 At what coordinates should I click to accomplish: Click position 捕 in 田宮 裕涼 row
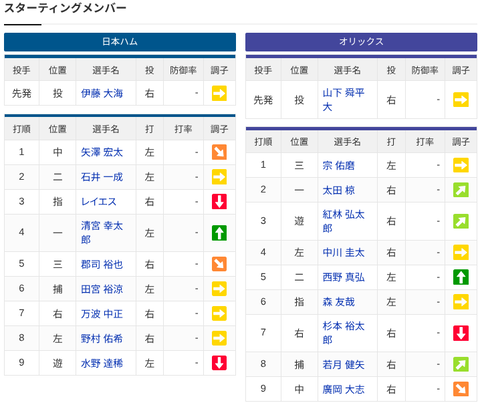pyautogui.click(x=58, y=289)
